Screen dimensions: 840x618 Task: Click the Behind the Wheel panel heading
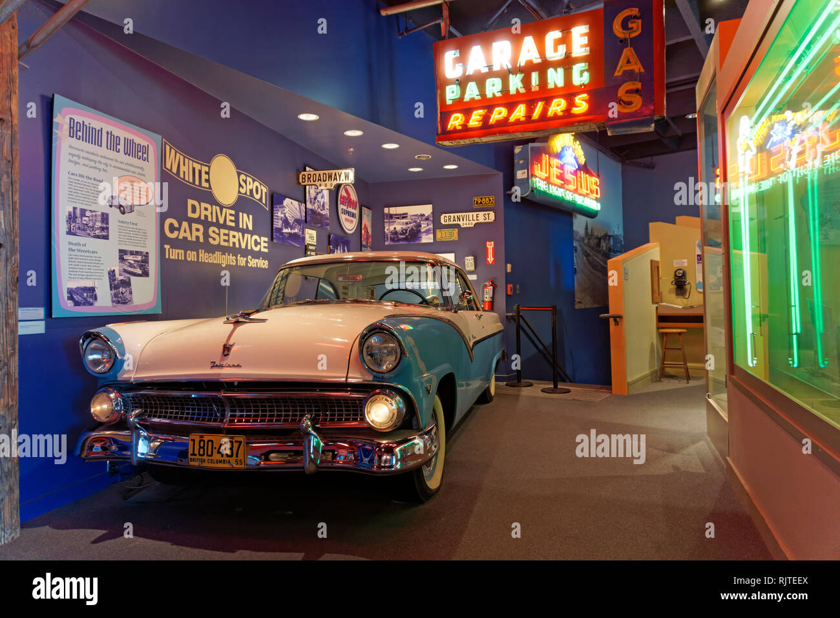pos(109,139)
